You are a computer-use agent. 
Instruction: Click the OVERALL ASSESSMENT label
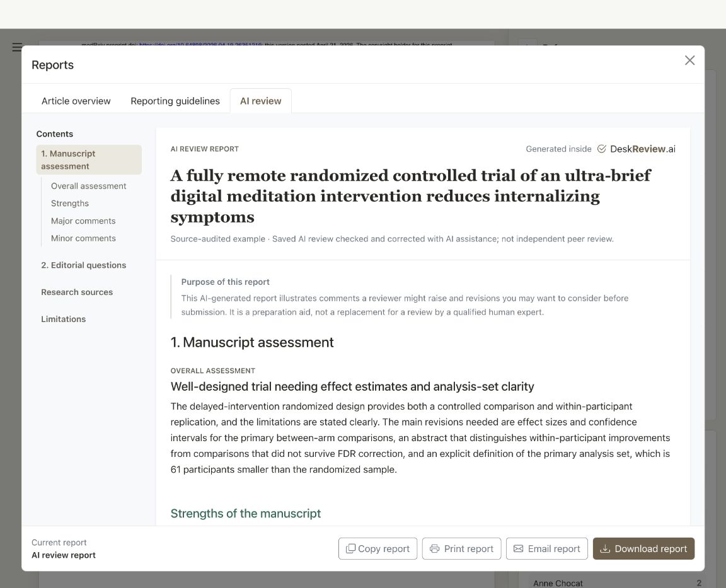213,371
